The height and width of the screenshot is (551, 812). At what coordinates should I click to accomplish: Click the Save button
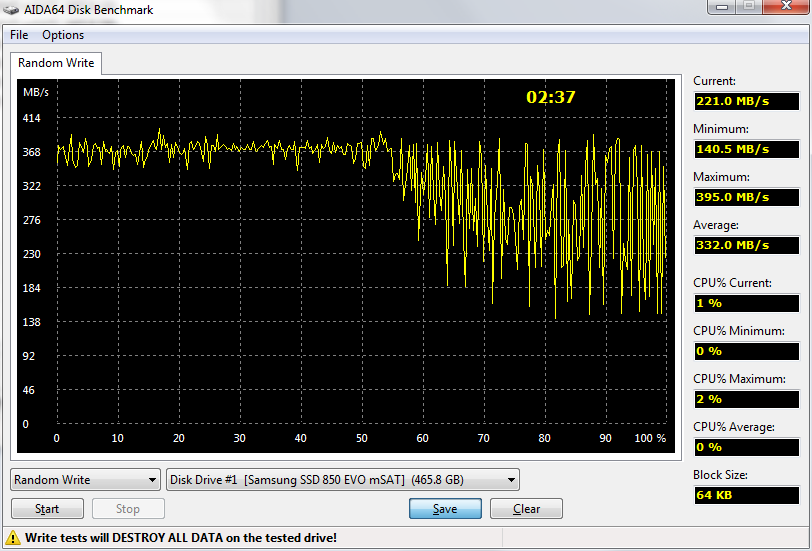coord(445,509)
